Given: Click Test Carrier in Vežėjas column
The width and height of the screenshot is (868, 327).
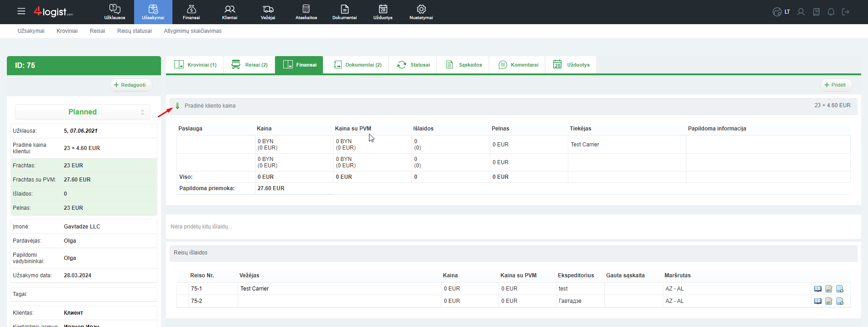Looking at the screenshot, I should point(255,289).
